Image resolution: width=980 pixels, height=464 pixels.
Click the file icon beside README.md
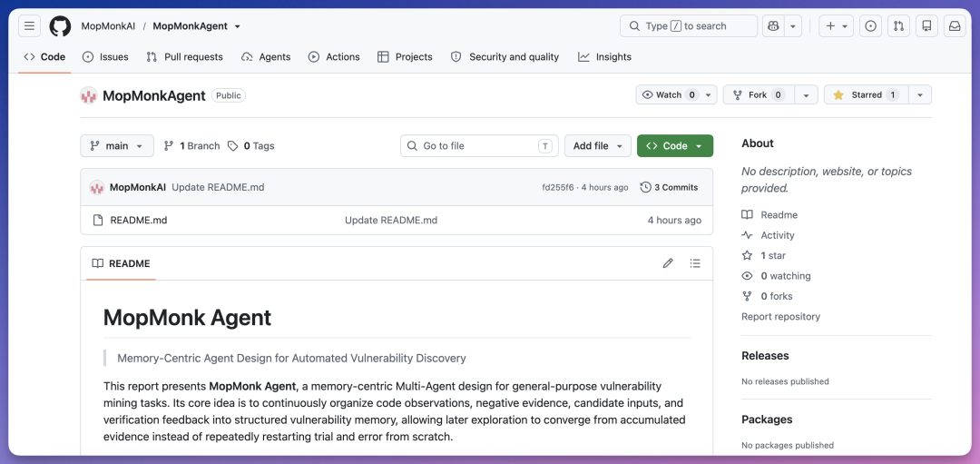click(x=97, y=220)
